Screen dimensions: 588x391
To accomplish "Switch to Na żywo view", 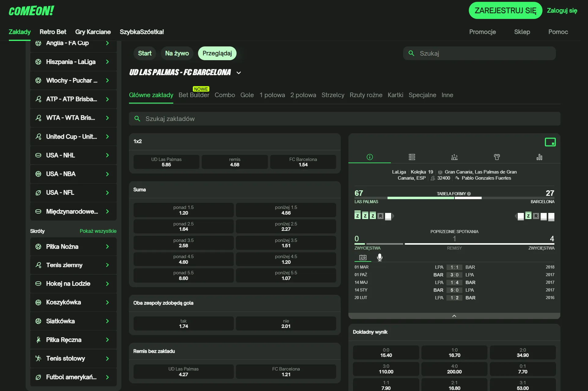I will 177,53.
